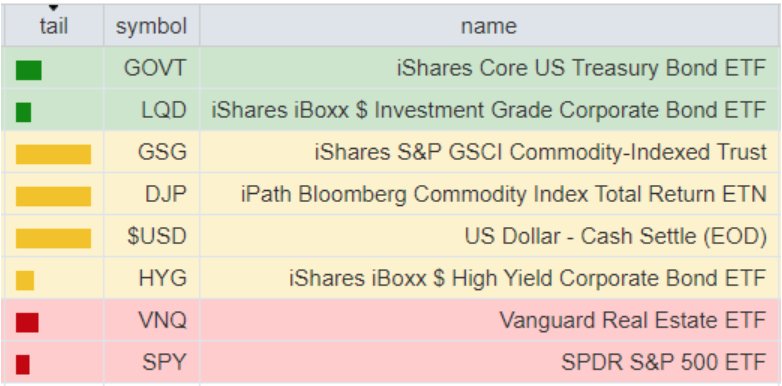Viewport: 782px width, 386px height.
Task: Sort by the symbol column header
Action: [x=151, y=25]
